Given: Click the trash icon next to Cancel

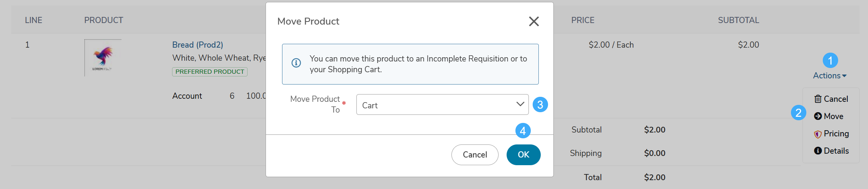Looking at the screenshot, I should 818,99.
